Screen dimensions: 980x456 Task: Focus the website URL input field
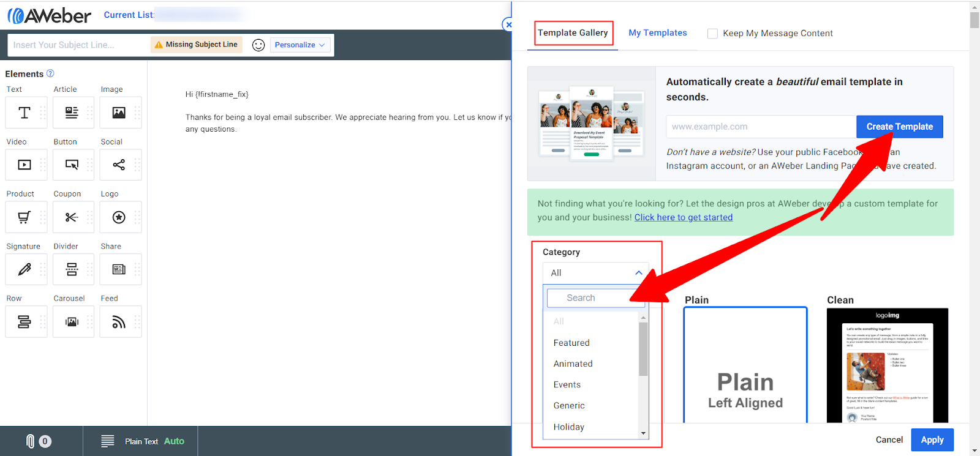coord(761,127)
